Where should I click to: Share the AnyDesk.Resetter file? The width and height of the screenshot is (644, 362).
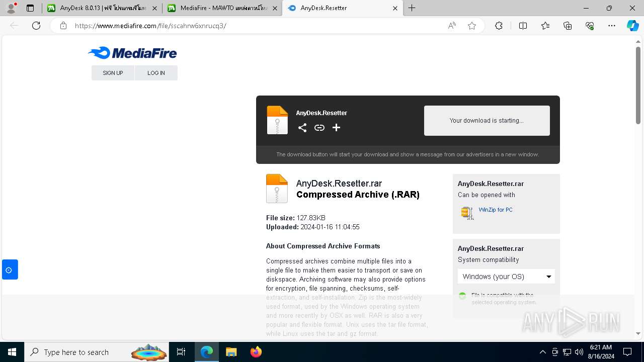tap(302, 128)
